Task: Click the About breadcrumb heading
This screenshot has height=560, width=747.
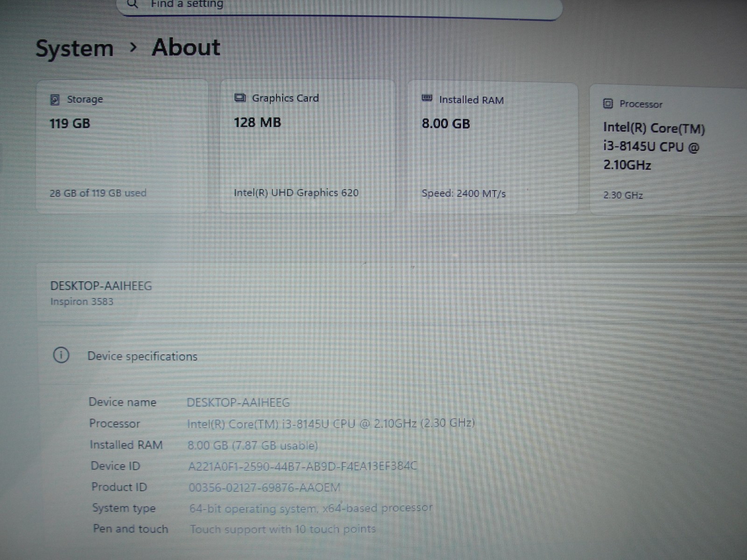Action: pos(186,47)
